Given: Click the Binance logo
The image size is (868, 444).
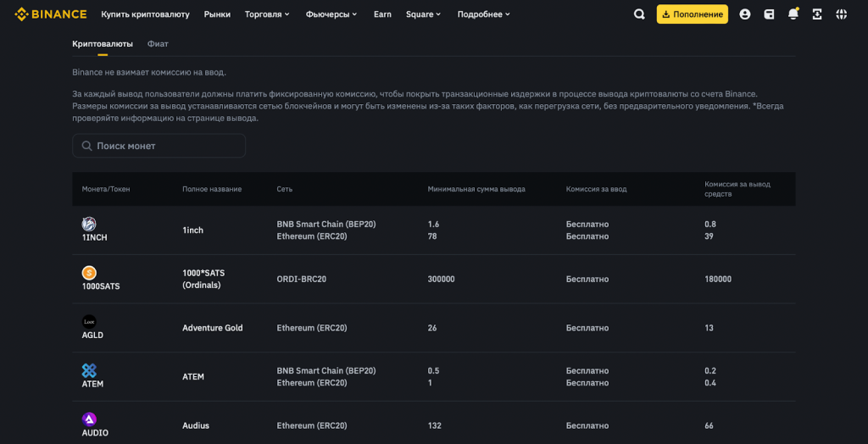Looking at the screenshot, I should point(51,14).
